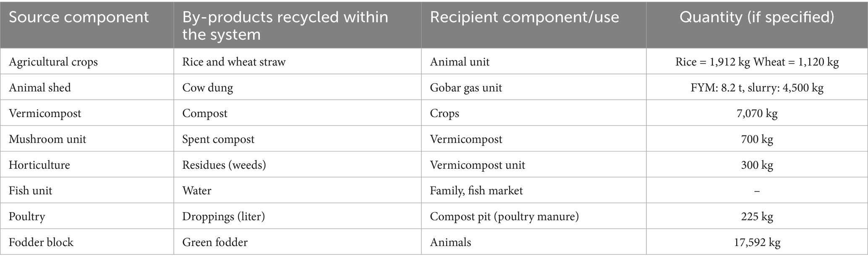Click the "Recipient component/use" column header
This screenshot has width=868, height=262.
tap(524, 17)
